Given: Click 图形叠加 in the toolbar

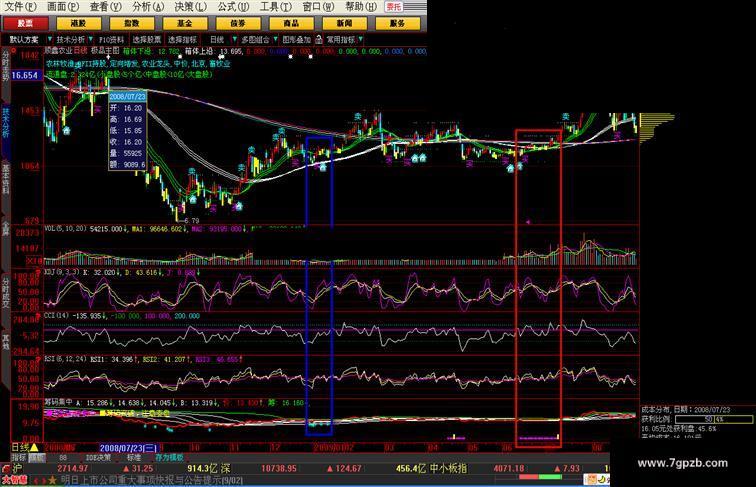Looking at the screenshot, I should pyautogui.click(x=296, y=40).
